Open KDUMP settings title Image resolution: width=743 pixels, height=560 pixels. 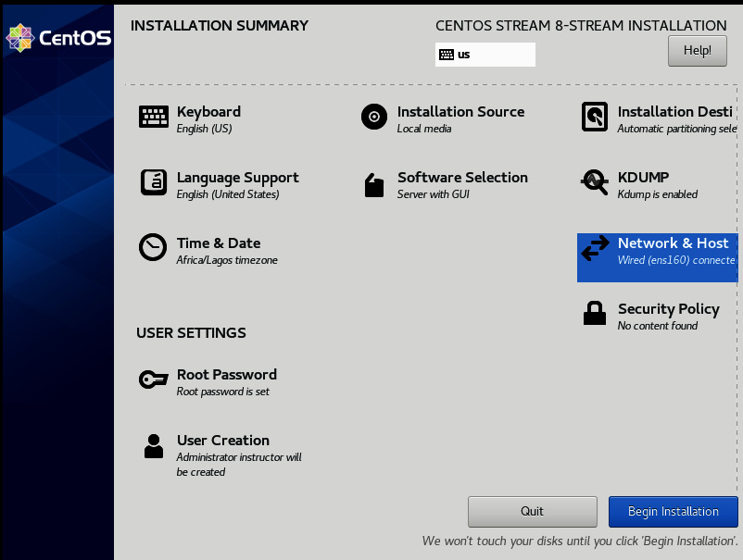tap(643, 177)
